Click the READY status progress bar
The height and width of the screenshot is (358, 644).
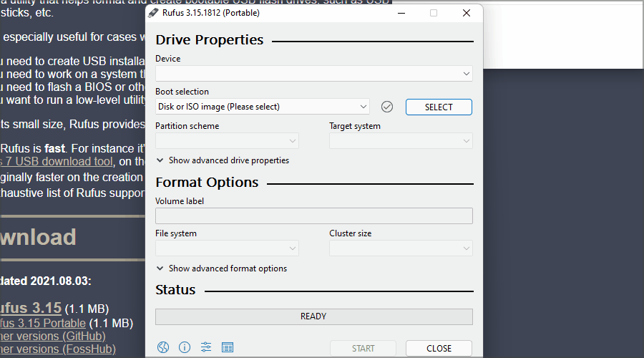313,316
